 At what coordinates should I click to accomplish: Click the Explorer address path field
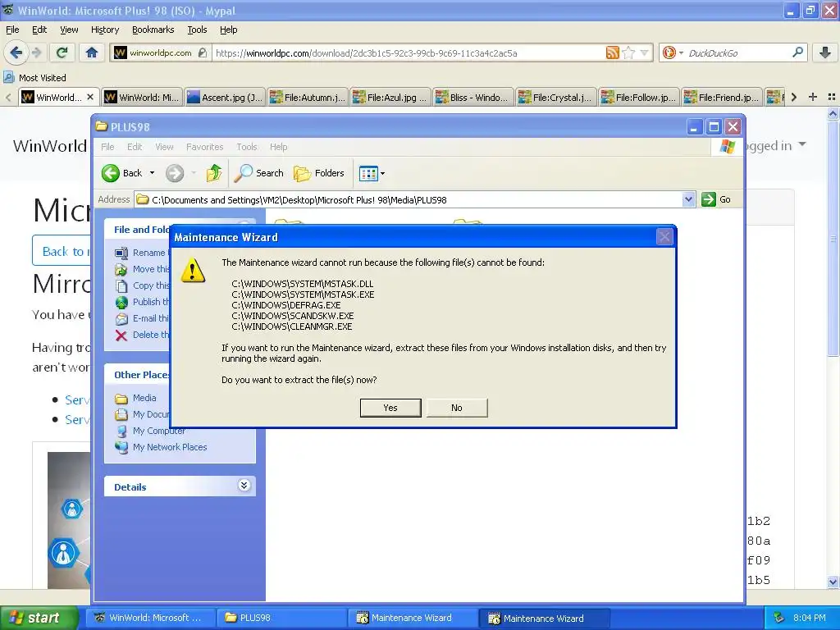tap(409, 200)
